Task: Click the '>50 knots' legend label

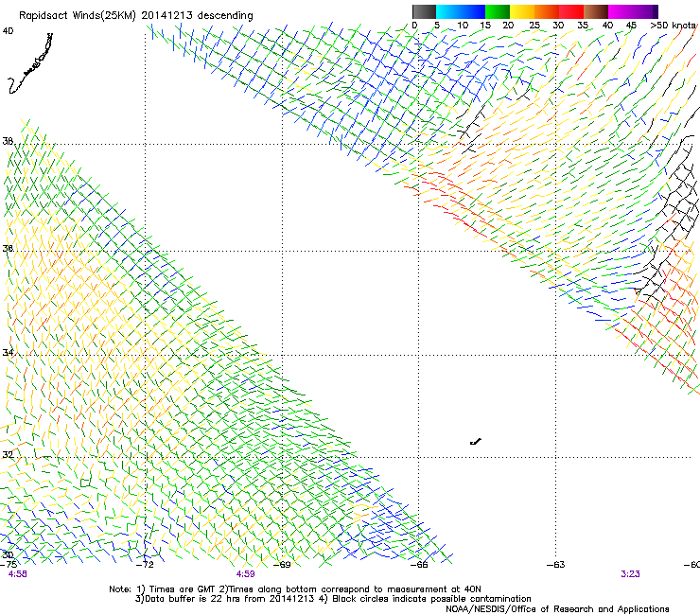Action: tap(673, 26)
